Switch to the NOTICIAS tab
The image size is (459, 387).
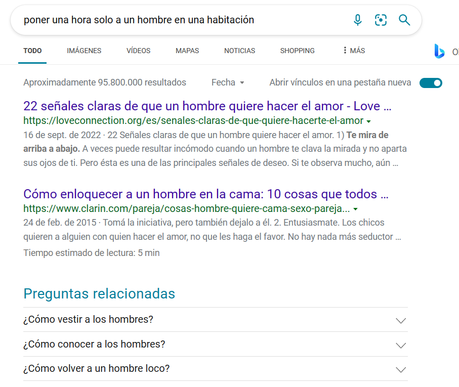coord(240,51)
